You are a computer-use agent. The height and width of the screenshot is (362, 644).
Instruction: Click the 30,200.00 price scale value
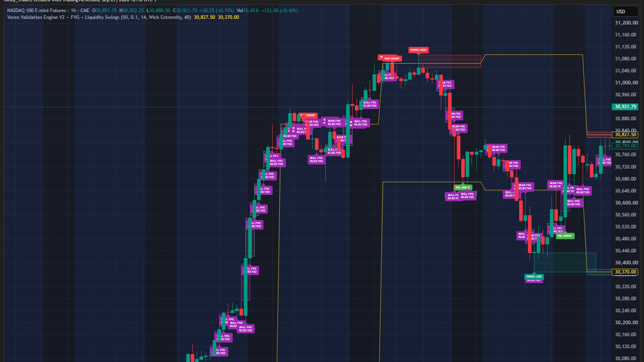pyautogui.click(x=626, y=323)
